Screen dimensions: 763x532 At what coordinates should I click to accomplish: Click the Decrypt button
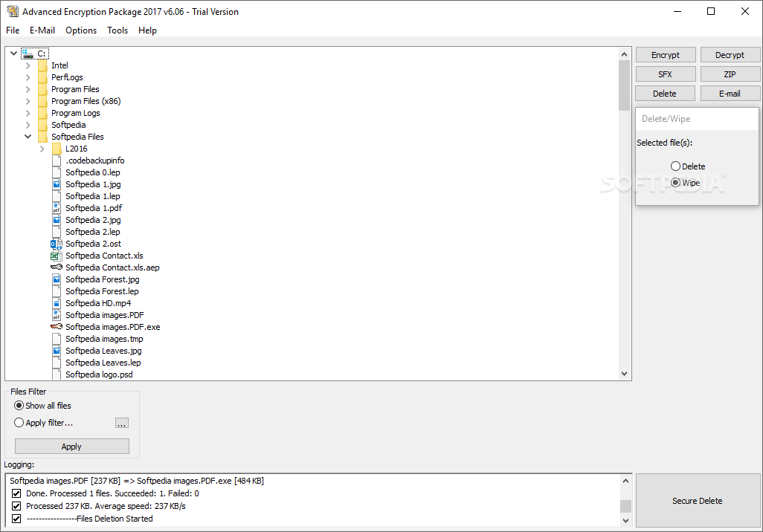730,55
